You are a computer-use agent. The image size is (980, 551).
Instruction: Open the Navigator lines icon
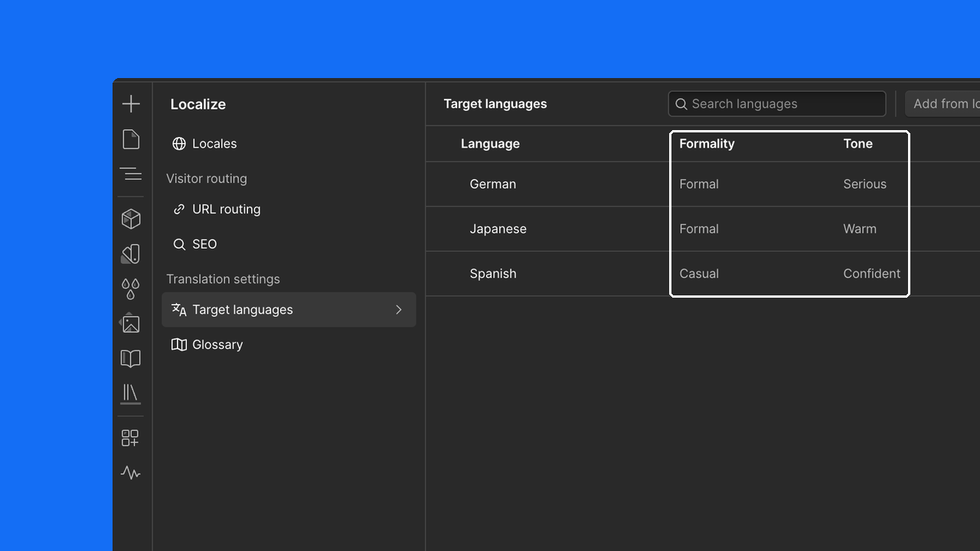click(x=131, y=174)
